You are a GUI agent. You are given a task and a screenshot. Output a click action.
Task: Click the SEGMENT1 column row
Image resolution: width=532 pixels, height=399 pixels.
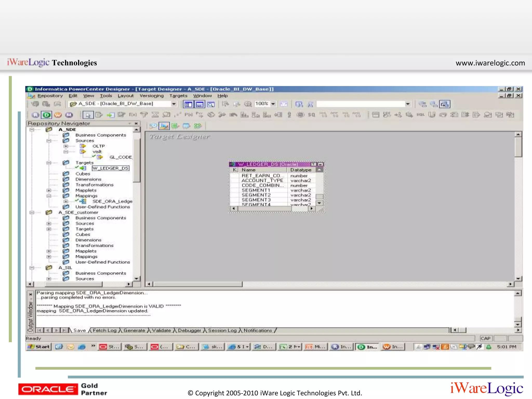click(256, 190)
